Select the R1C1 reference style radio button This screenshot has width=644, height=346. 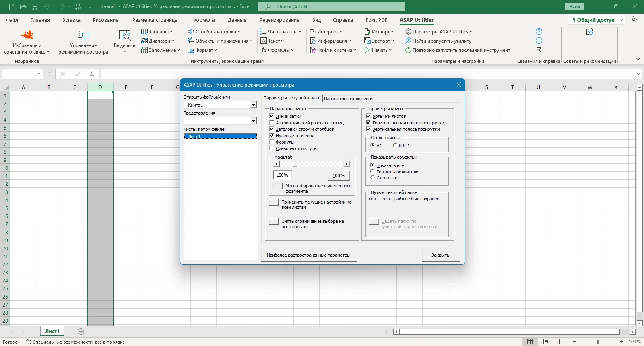point(395,145)
